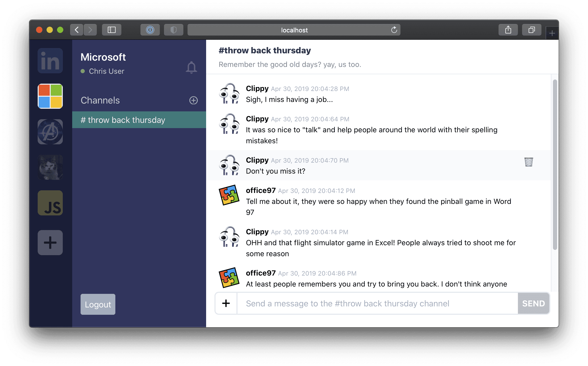The height and width of the screenshot is (366, 588).
Task: Open the browser share icon
Action: (508, 30)
